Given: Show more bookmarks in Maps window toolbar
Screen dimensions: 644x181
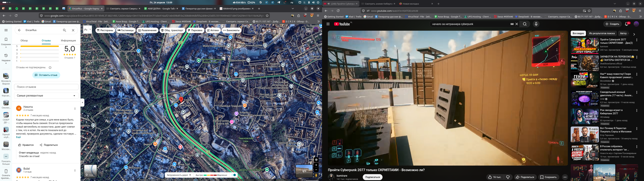Looking at the screenshot, I should click(318, 21).
